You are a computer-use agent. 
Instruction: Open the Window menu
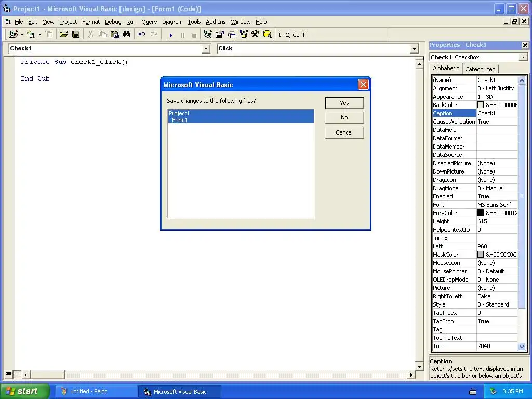coord(241,22)
